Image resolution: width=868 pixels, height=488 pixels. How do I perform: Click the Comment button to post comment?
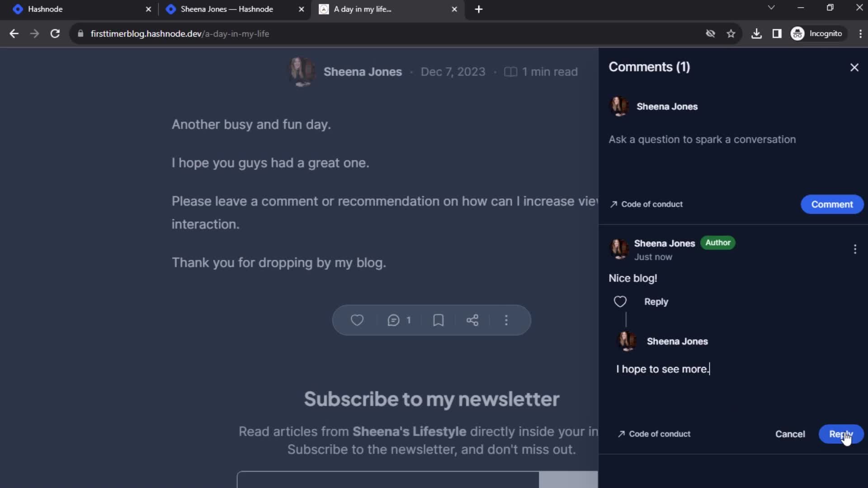(832, 204)
